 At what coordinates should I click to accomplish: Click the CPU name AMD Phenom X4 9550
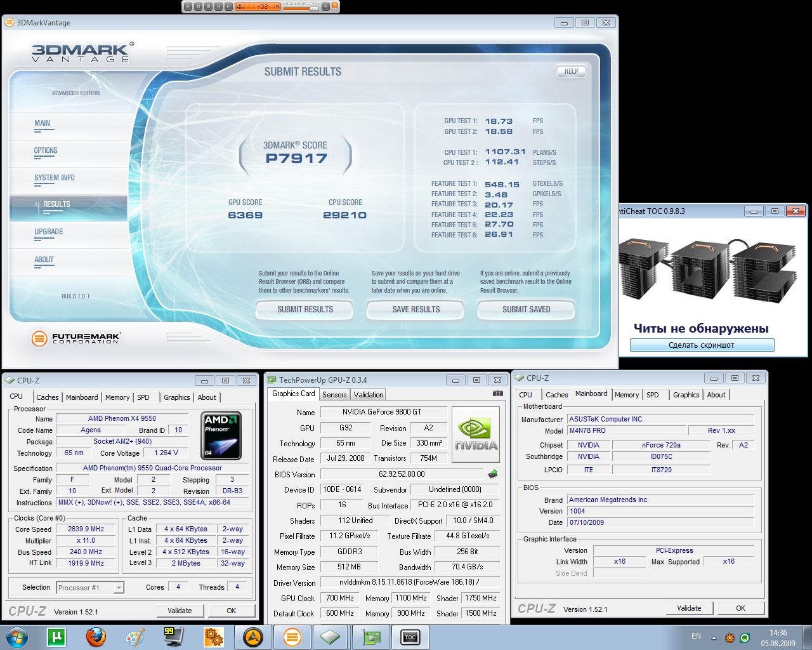click(x=122, y=418)
